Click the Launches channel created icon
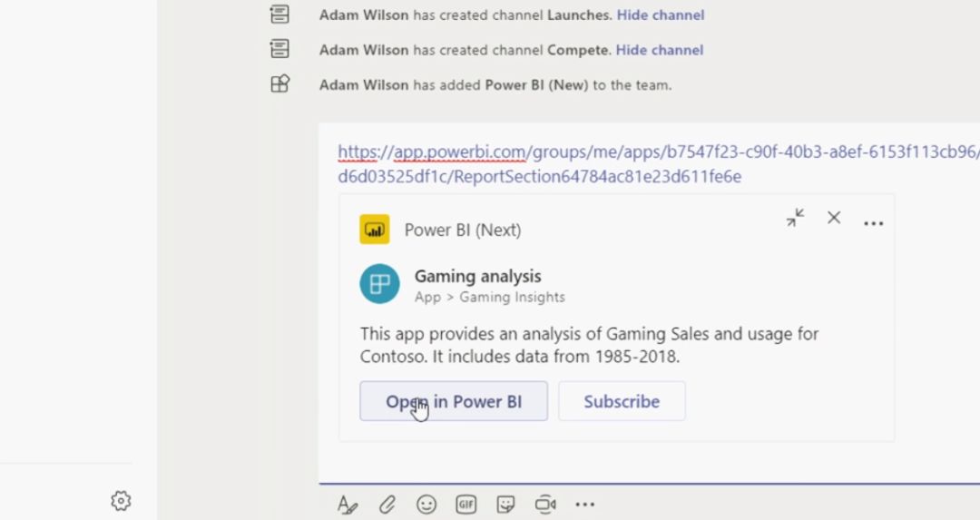980x520 pixels. tap(279, 15)
